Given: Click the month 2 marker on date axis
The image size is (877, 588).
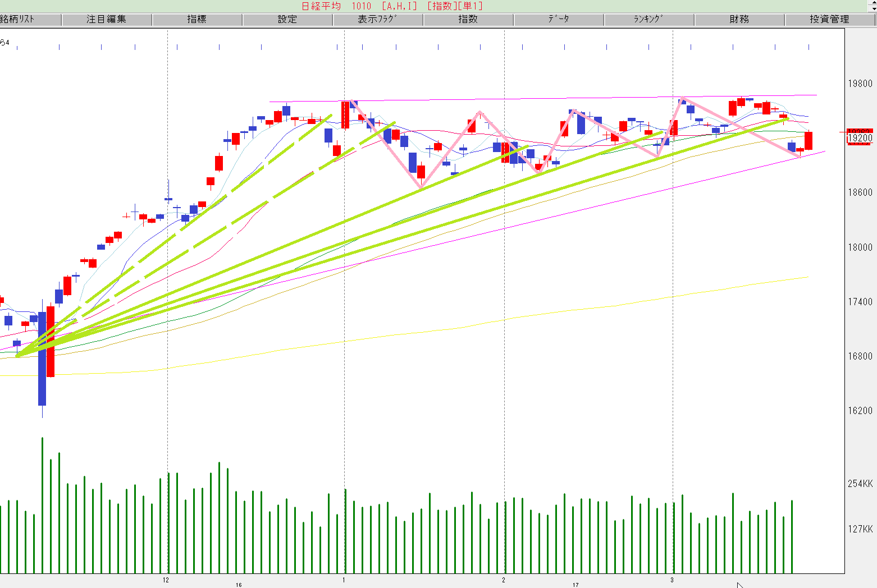Looking at the screenshot, I should tap(504, 580).
